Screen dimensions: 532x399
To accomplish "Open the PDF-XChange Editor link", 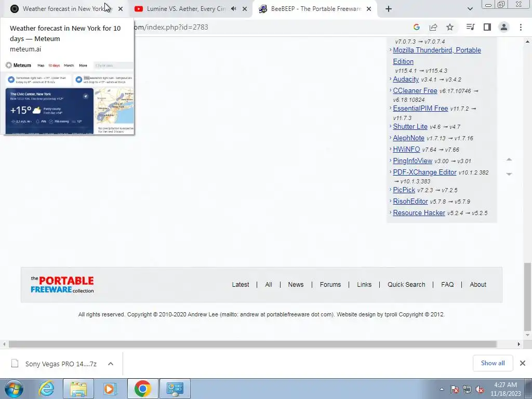I will point(424,172).
